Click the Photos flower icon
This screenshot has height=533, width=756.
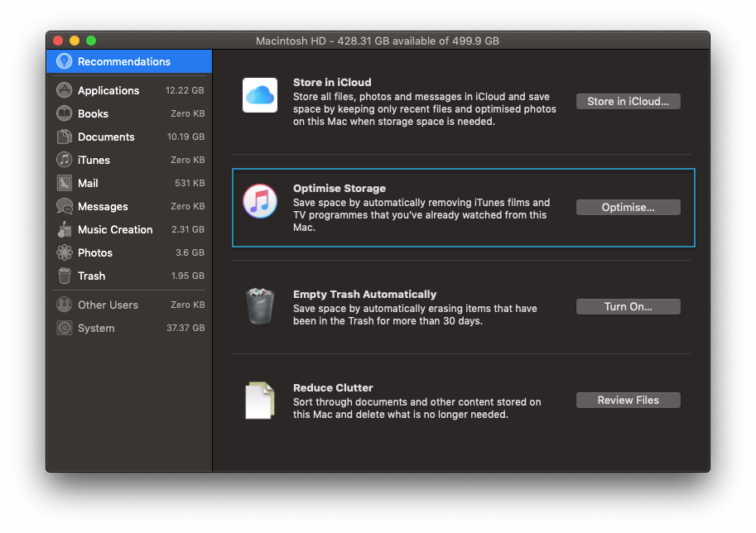tap(64, 252)
